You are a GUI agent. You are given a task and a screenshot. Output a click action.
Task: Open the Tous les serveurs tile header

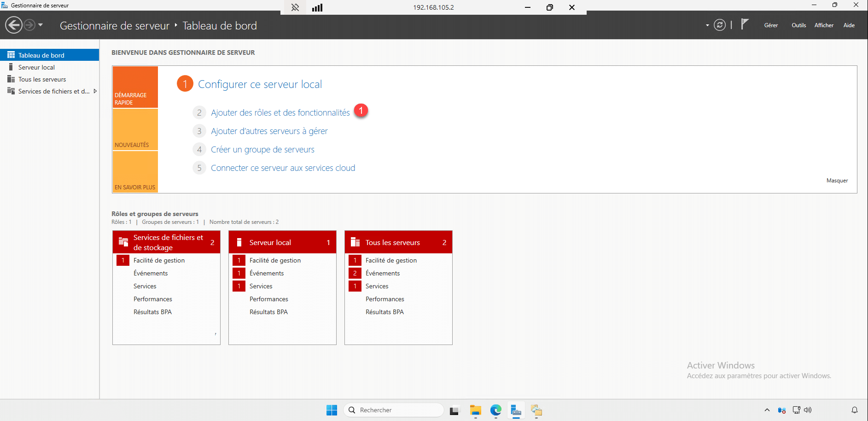[398, 242]
